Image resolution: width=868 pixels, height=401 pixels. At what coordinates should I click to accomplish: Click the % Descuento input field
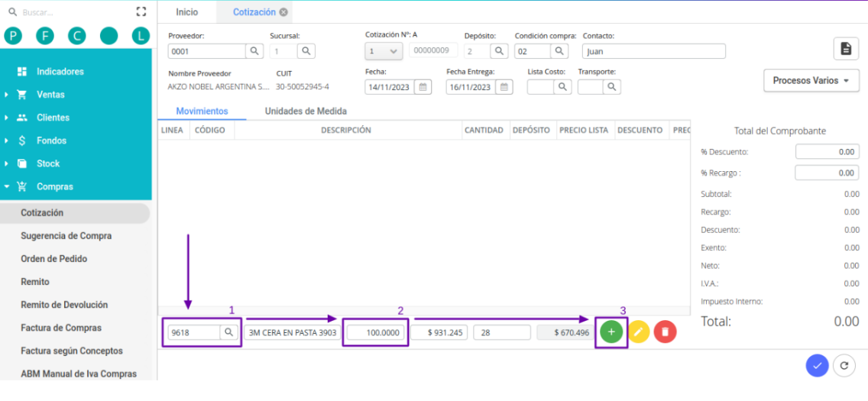tap(827, 151)
